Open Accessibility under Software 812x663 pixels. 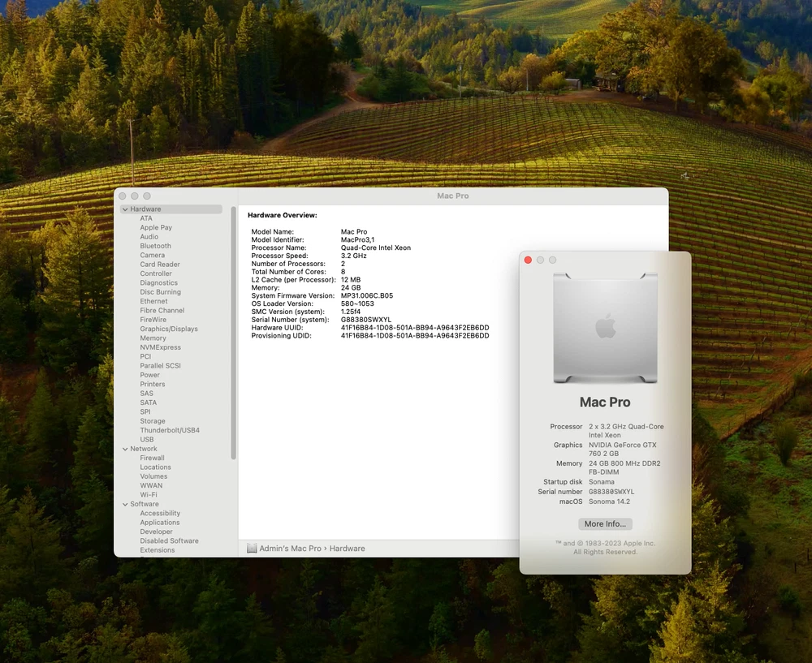(x=160, y=514)
